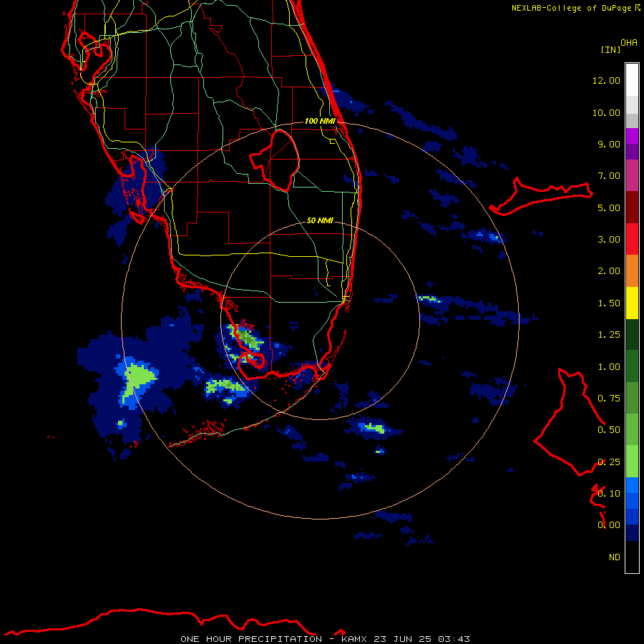Click the ND legend label
Viewport: 644px width, 644px height.
pos(615,557)
